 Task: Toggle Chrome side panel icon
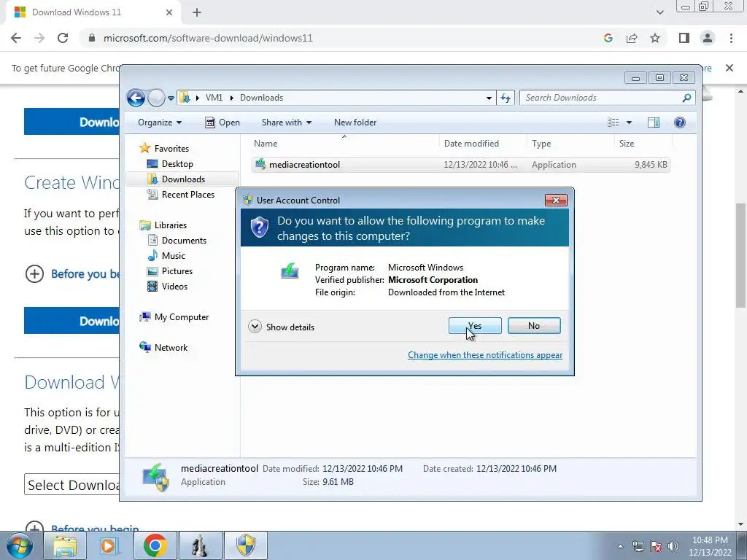pyautogui.click(x=684, y=38)
